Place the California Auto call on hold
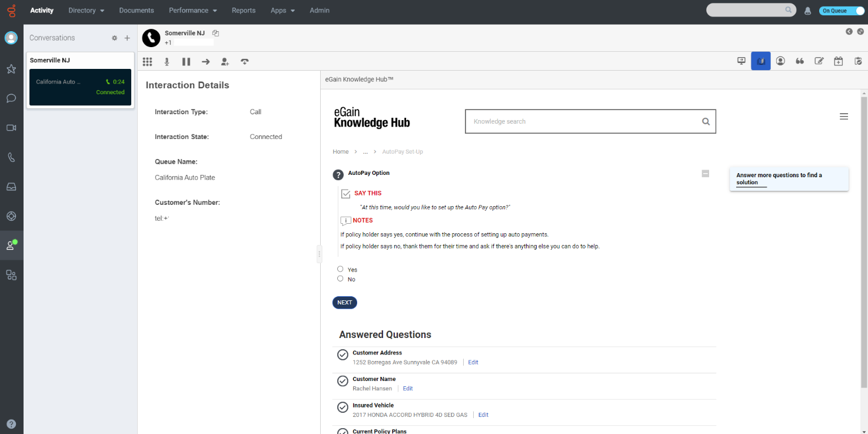This screenshot has height=434, width=868. pyautogui.click(x=186, y=61)
